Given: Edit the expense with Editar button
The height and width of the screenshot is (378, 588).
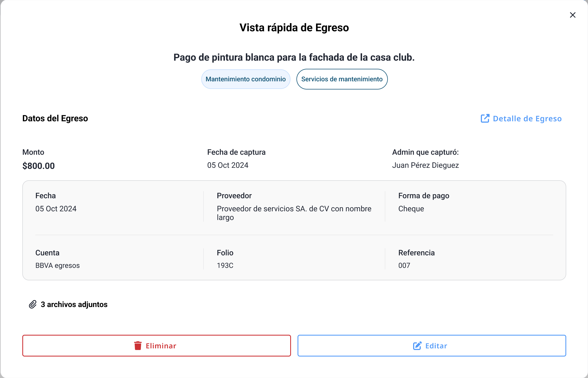Looking at the screenshot, I should tap(432, 346).
